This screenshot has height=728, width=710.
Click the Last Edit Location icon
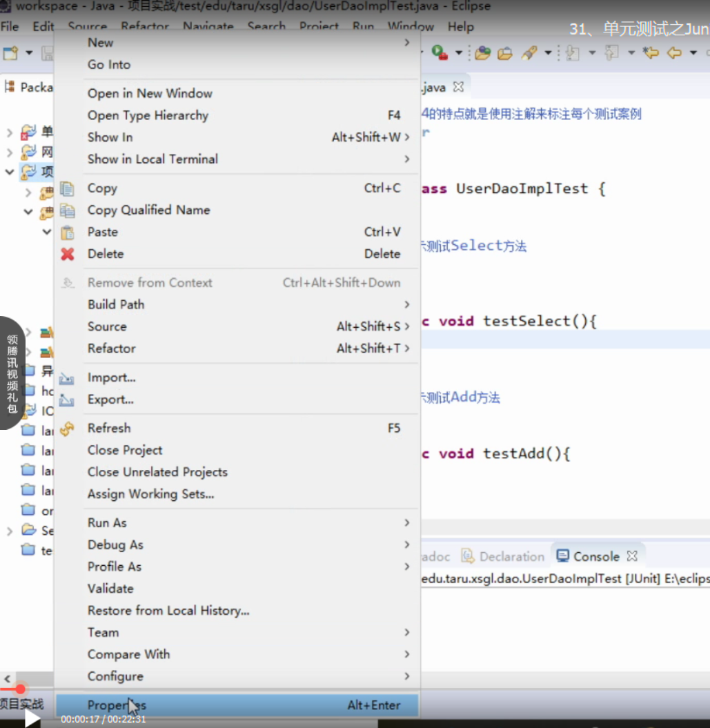(x=651, y=52)
